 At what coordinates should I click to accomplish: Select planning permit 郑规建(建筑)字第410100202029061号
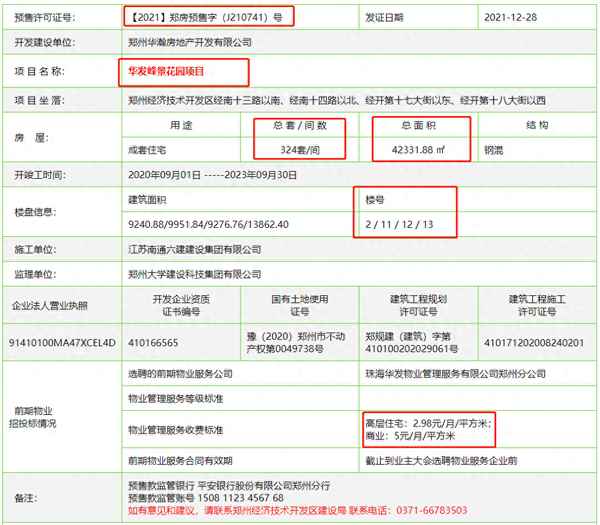[411, 342]
